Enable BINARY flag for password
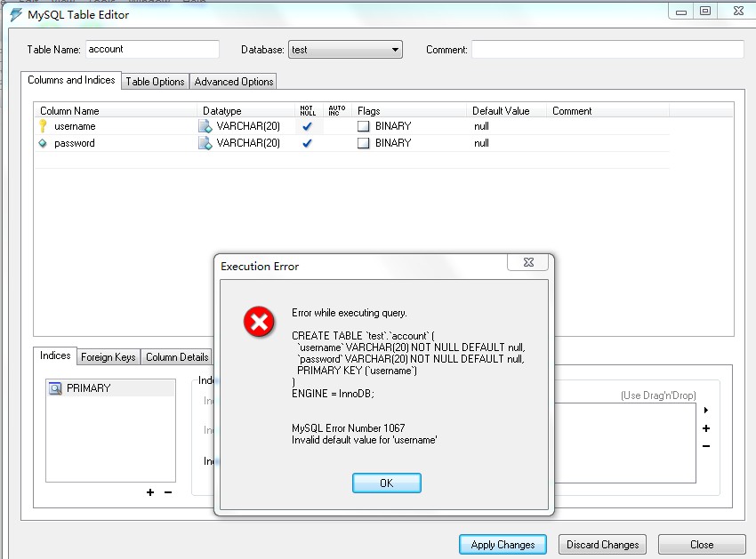The height and width of the screenshot is (559, 756). 363,143
